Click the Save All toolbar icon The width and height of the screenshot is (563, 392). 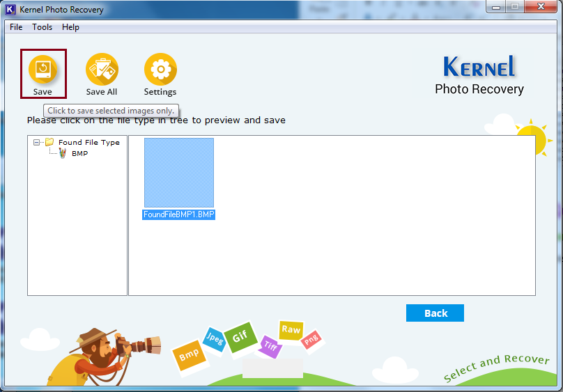102,70
